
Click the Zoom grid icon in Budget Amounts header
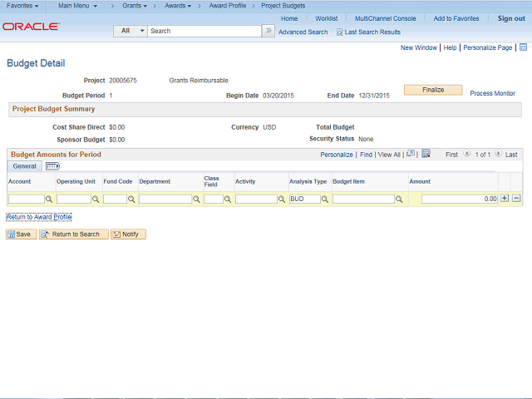pyautogui.click(x=411, y=154)
